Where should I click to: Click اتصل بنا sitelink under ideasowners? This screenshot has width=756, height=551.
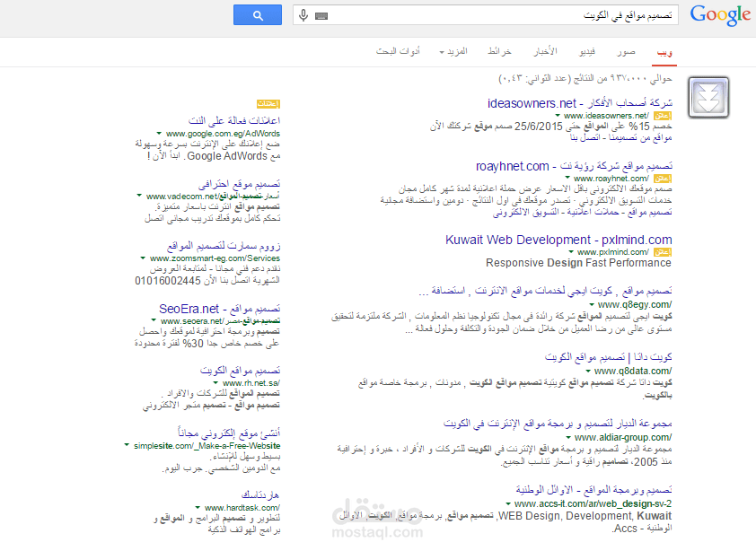pyautogui.click(x=585, y=138)
